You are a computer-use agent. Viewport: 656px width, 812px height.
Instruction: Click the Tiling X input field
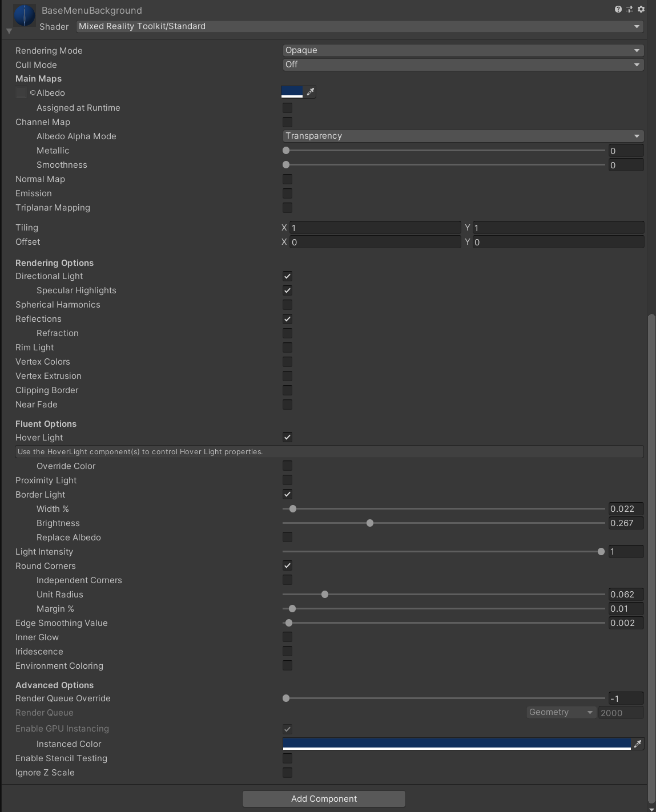(x=375, y=228)
